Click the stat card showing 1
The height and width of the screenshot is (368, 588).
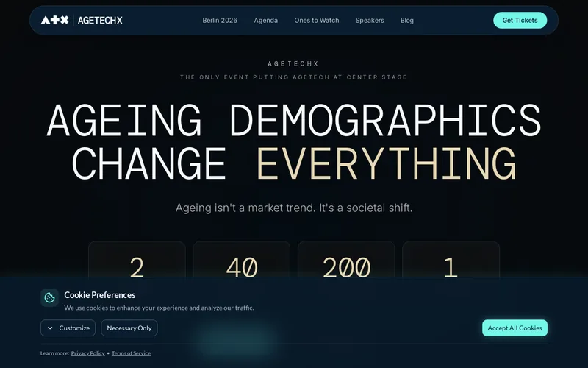click(451, 260)
